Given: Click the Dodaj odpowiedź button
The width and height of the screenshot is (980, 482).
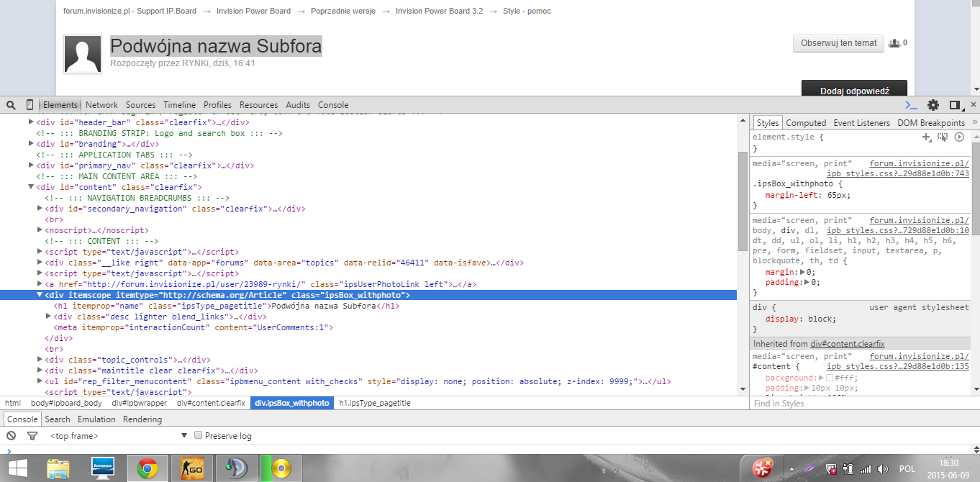Looking at the screenshot, I should [x=854, y=90].
